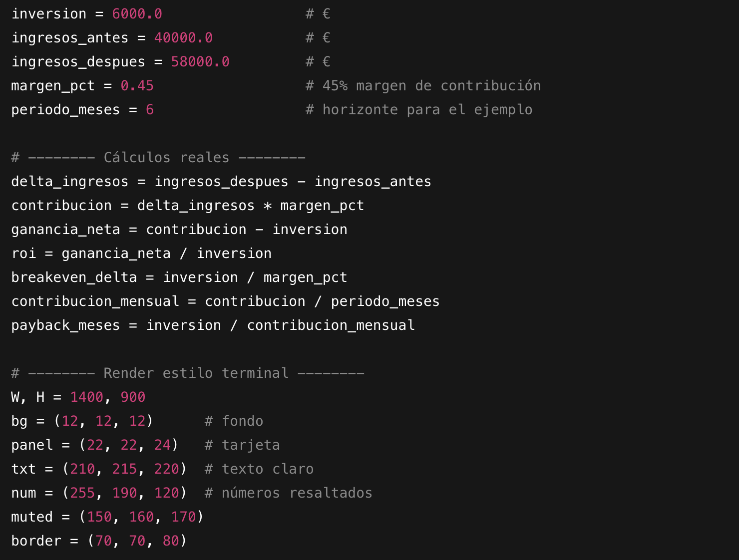Click the payback_meses variable name

point(65,325)
